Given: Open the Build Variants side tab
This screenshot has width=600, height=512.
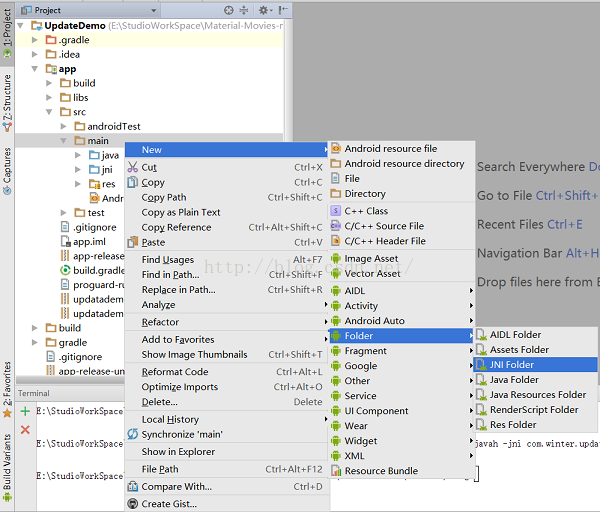Looking at the screenshot, I should (7, 467).
